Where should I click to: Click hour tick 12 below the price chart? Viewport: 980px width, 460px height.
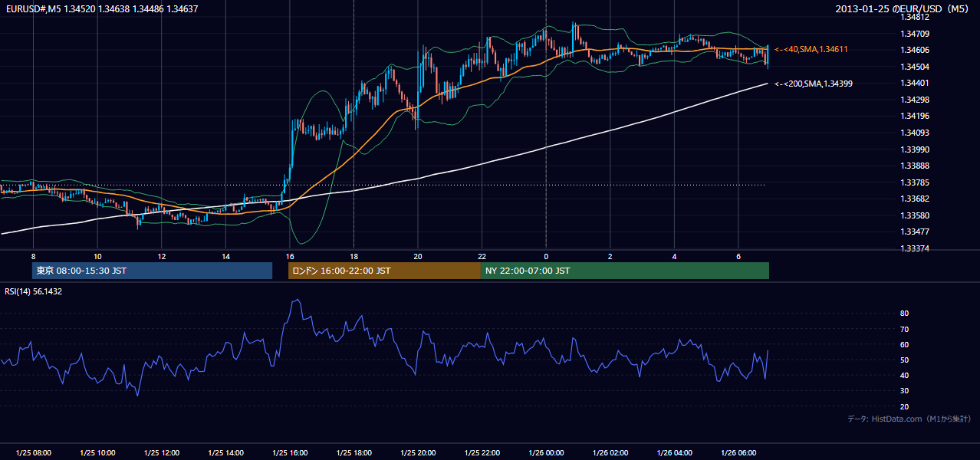(161, 256)
